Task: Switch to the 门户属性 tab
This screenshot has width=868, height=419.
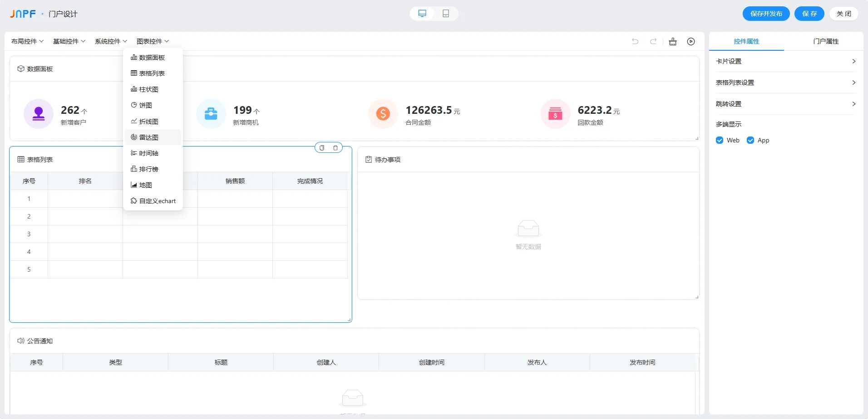Action: point(826,41)
